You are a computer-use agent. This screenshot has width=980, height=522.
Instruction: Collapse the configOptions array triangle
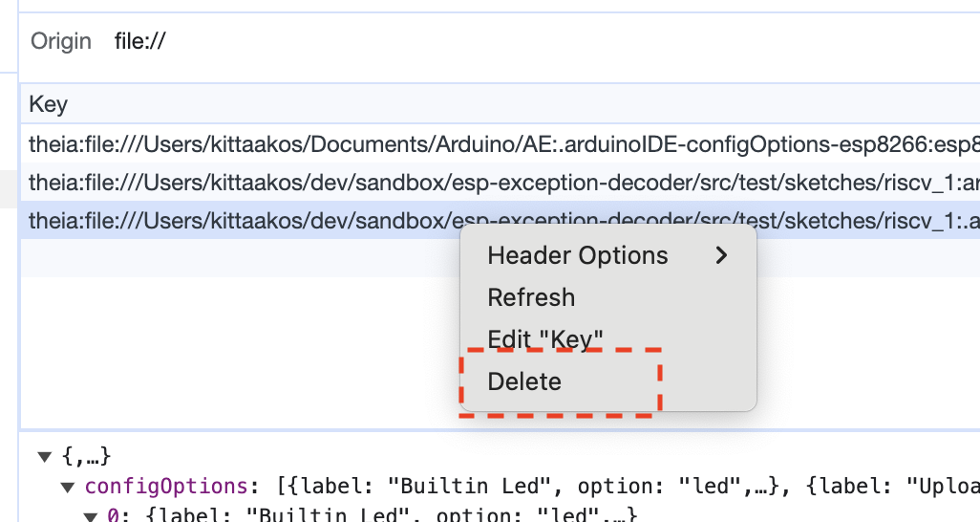coord(67,488)
